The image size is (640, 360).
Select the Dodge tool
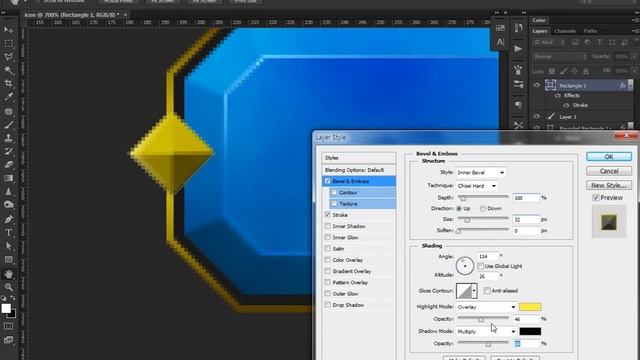click(x=8, y=205)
